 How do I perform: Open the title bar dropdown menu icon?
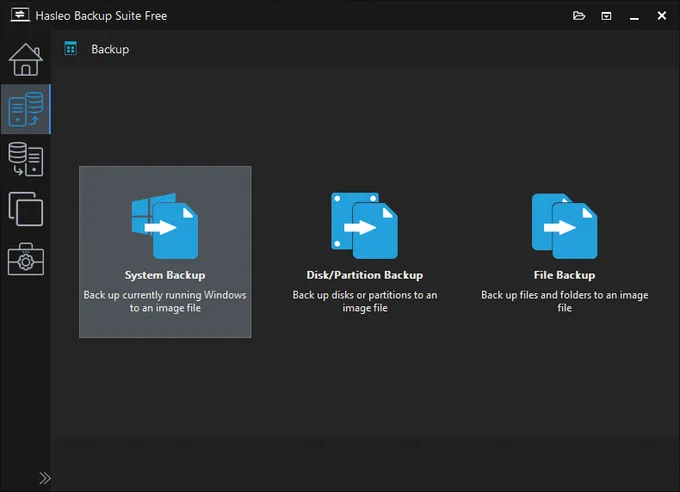point(606,16)
